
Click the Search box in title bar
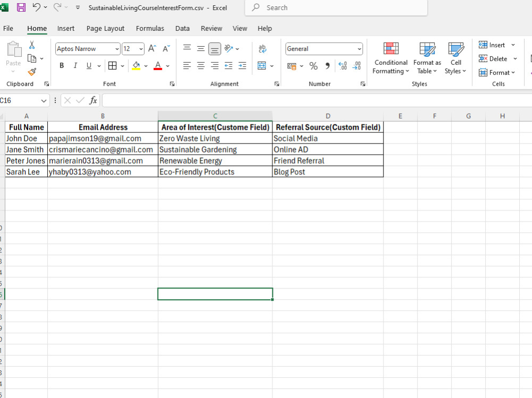336,7
